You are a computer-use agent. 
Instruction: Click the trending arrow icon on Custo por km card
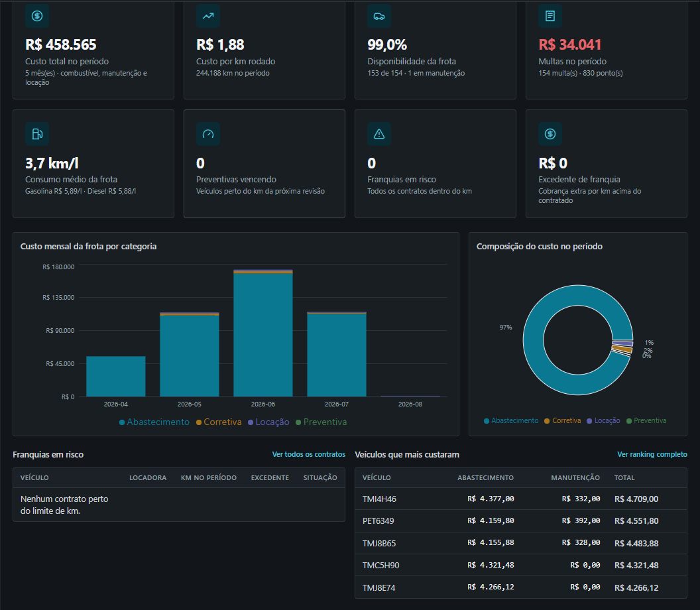click(208, 16)
